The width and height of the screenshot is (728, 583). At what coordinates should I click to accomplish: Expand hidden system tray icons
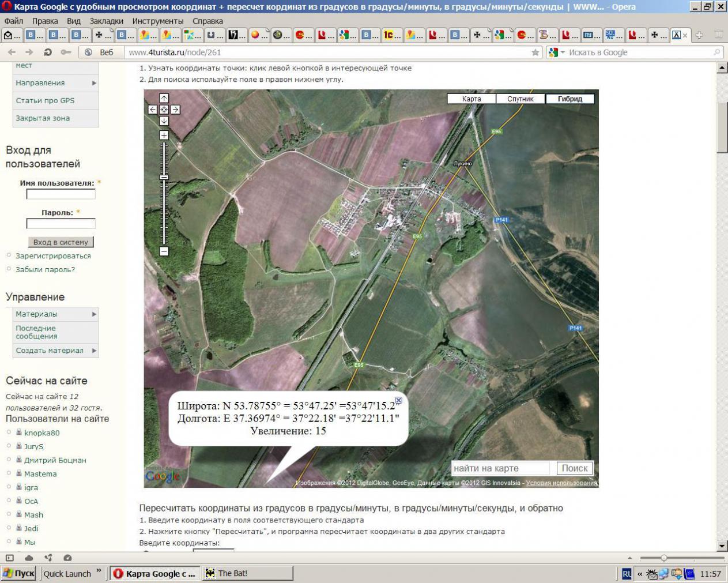pos(639,574)
